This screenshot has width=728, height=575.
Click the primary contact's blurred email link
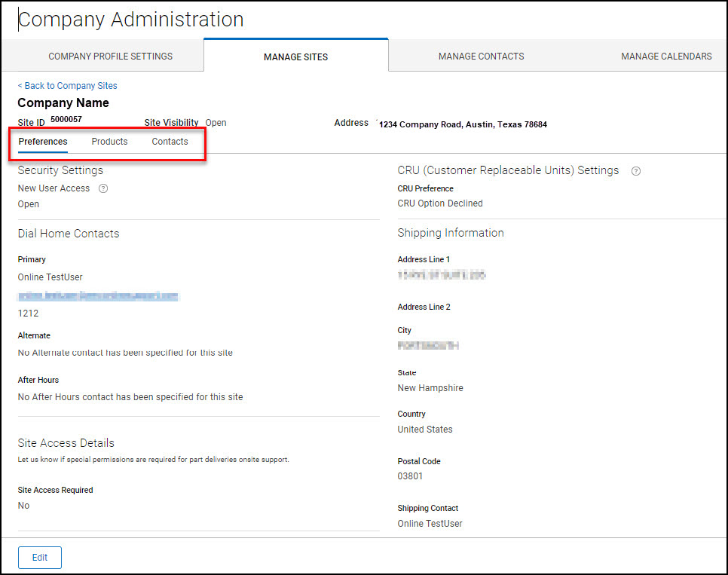[98, 296]
